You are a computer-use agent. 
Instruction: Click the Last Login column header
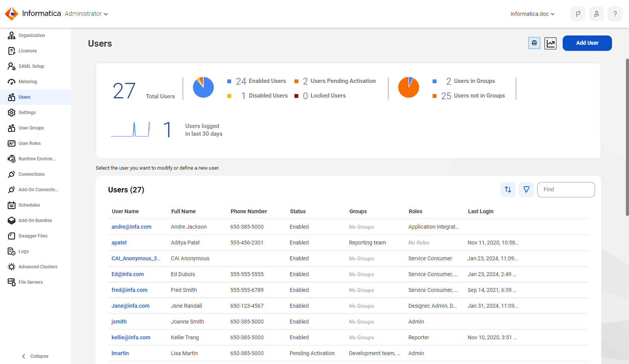pos(481,211)
